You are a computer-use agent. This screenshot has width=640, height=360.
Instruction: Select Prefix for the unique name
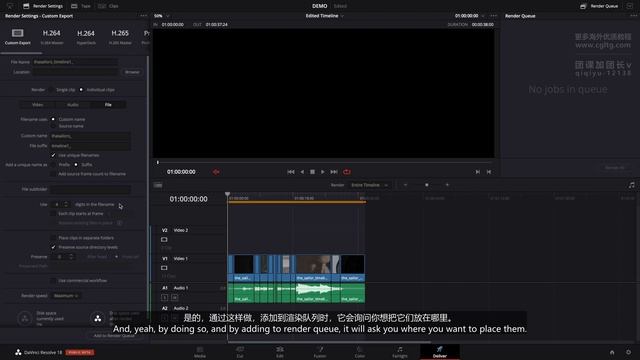pos(53,164)
